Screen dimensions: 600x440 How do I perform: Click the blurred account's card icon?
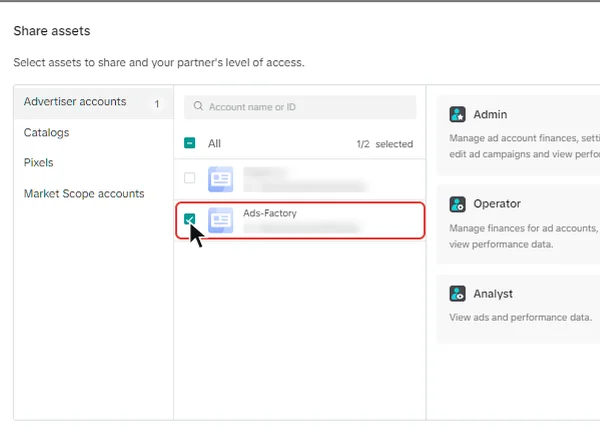[x=220, y=179]
